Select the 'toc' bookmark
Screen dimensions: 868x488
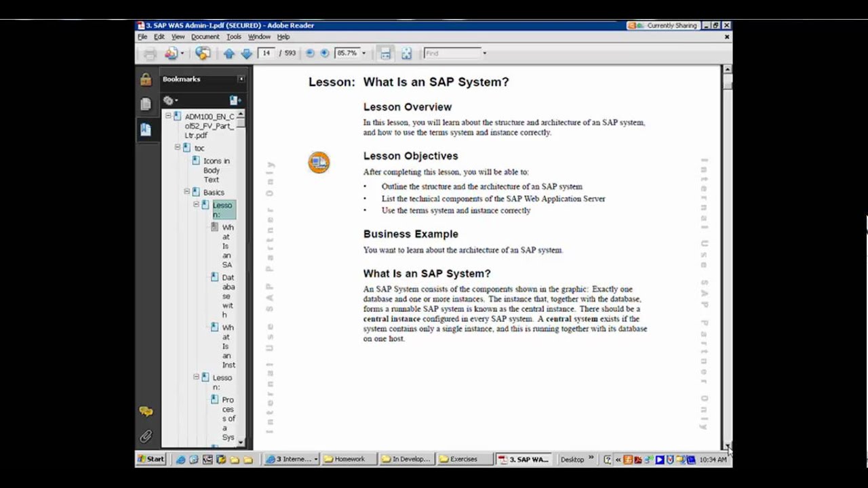[199, 148]
